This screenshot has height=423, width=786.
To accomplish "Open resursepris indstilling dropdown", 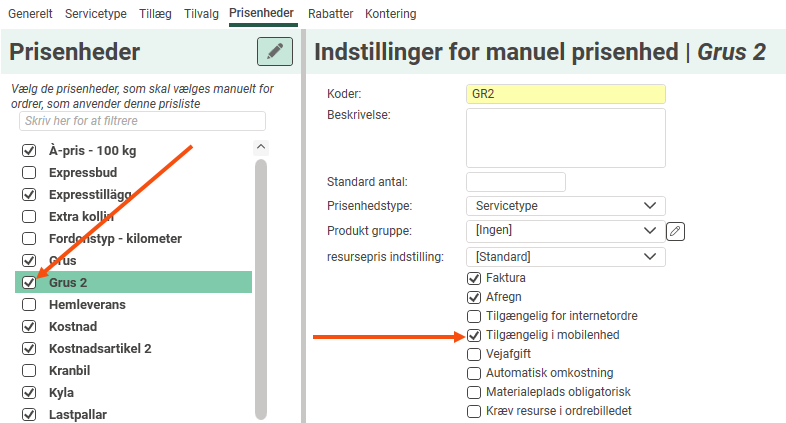I will (565, 257).
